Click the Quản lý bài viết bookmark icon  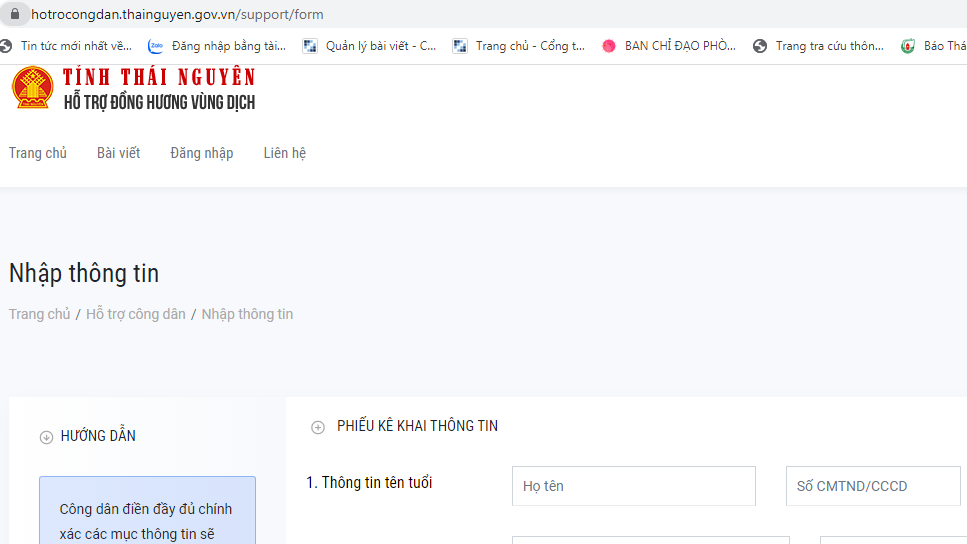(310, 46)
